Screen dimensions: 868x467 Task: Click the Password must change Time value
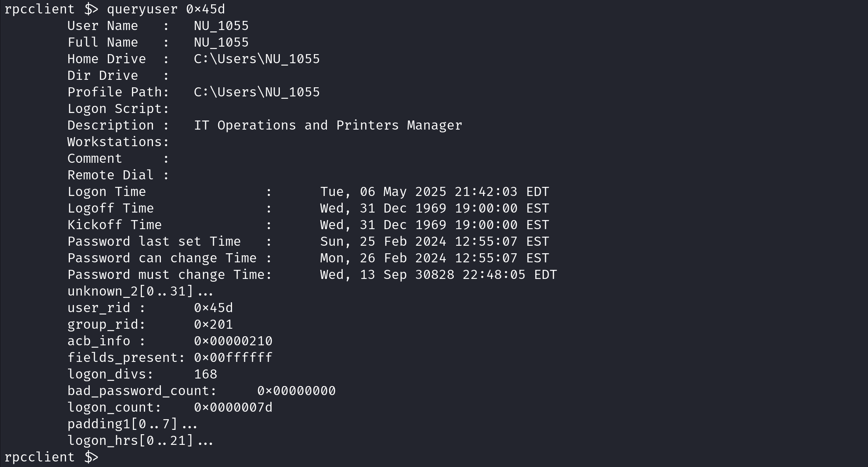click(x=439, y=275)
